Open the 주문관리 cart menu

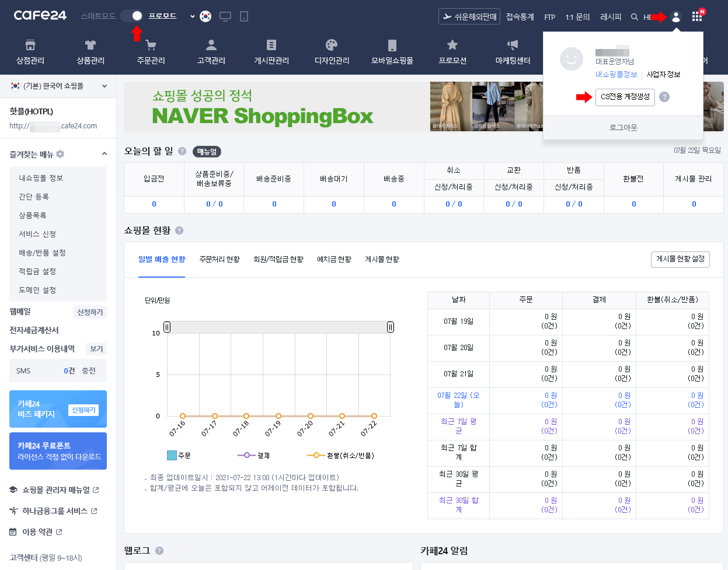click(x=151, y=52)
